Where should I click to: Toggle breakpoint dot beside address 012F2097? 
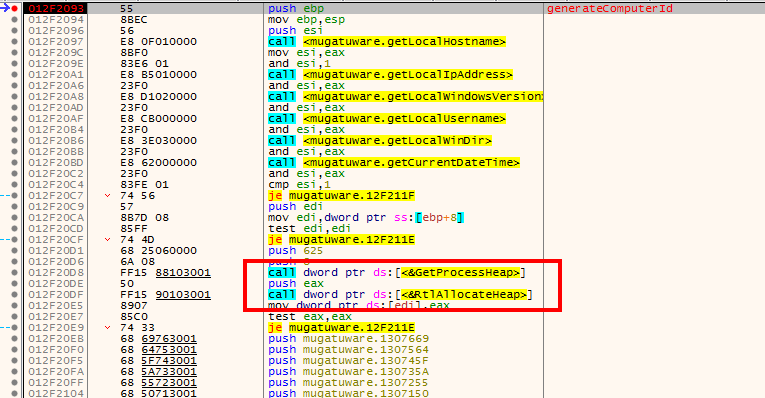point(15,41)
